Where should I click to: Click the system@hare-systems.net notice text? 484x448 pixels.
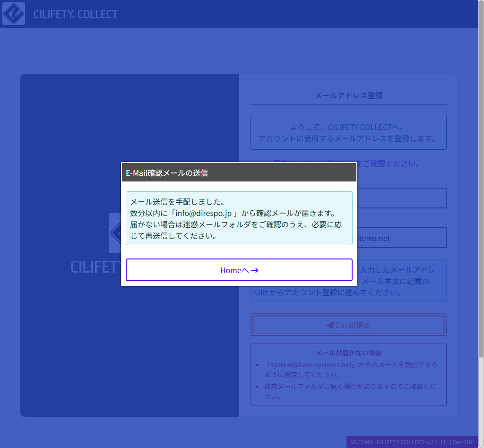click(351, 370)
